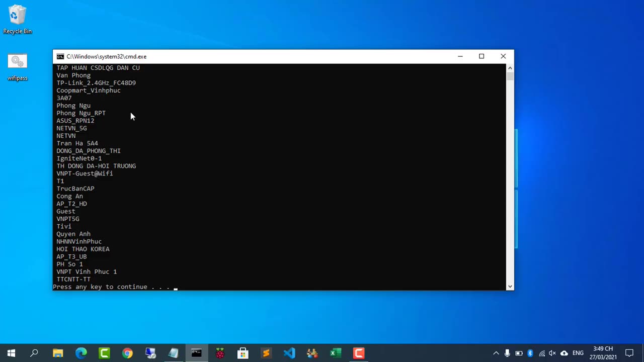Open the Wi-Fi network tray icon
The image size is (644, 362).
542,353
